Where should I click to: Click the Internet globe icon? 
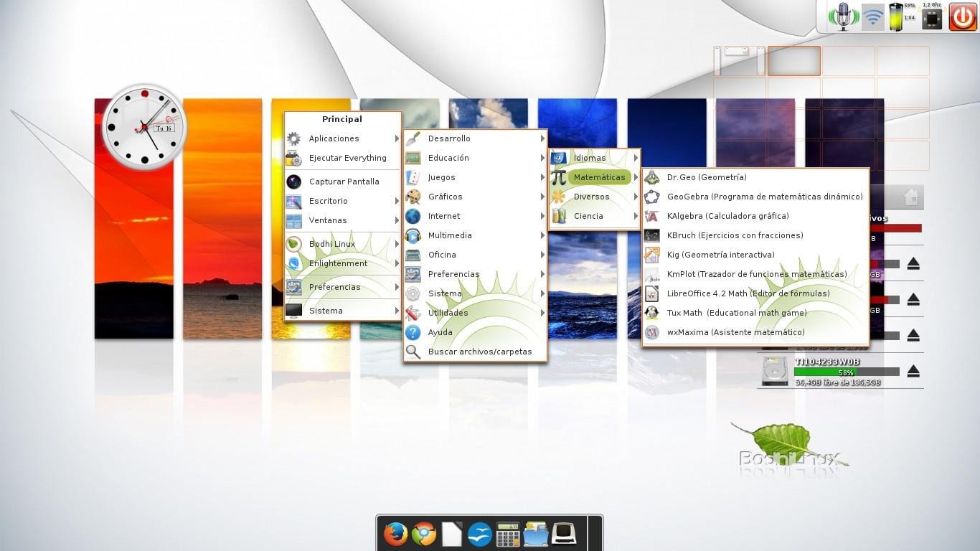[x=413, y=216]
